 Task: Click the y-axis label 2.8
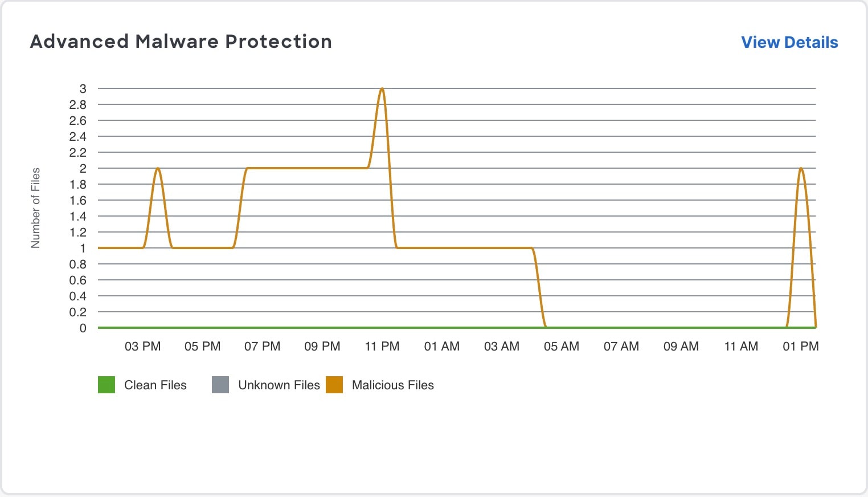point(78,105)
